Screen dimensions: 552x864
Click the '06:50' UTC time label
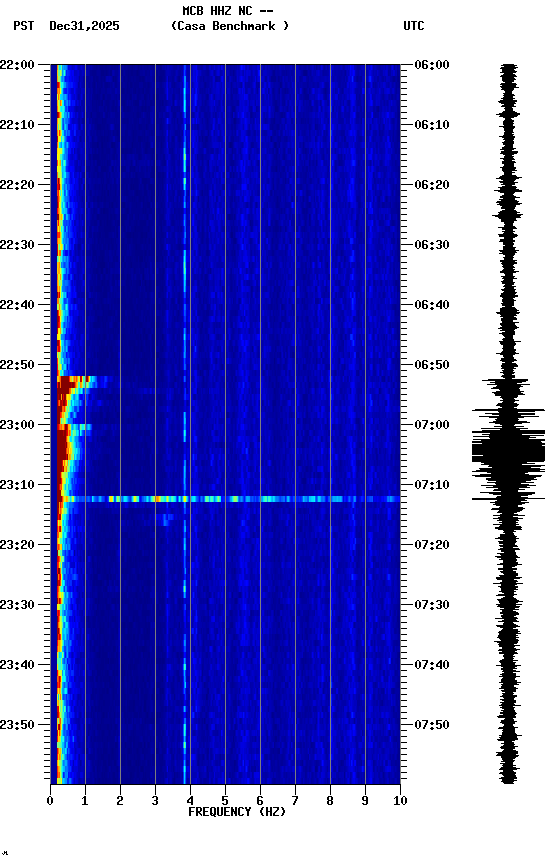[432, 365]
